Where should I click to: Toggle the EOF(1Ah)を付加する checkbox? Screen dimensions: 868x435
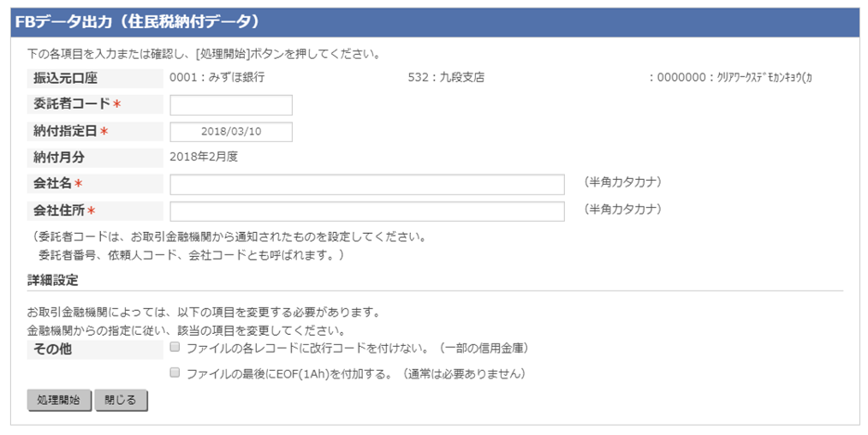175,373
